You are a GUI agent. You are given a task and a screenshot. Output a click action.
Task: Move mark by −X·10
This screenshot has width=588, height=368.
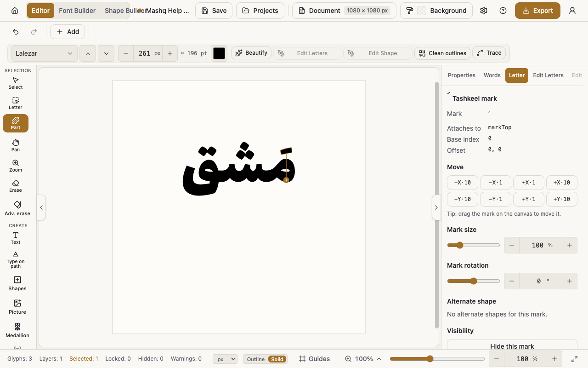tap(462, 183)
